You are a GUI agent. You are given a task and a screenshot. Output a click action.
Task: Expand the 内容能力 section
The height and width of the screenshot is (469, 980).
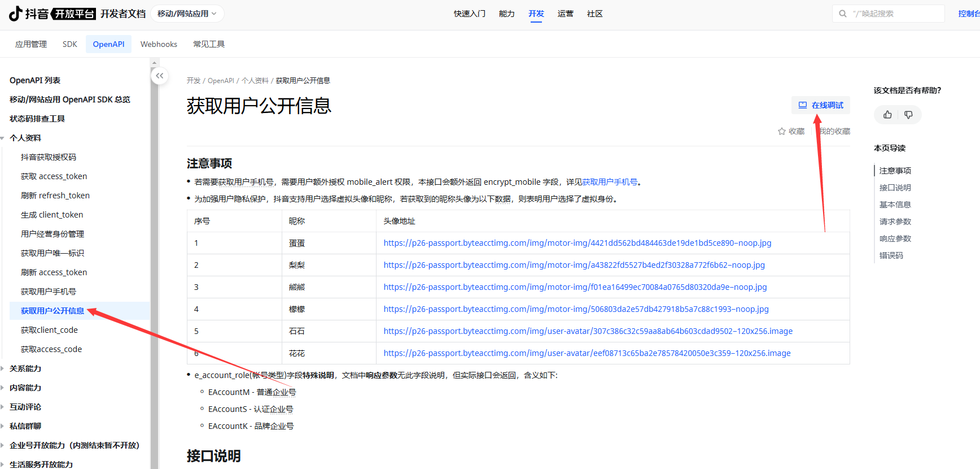[3, 388]
